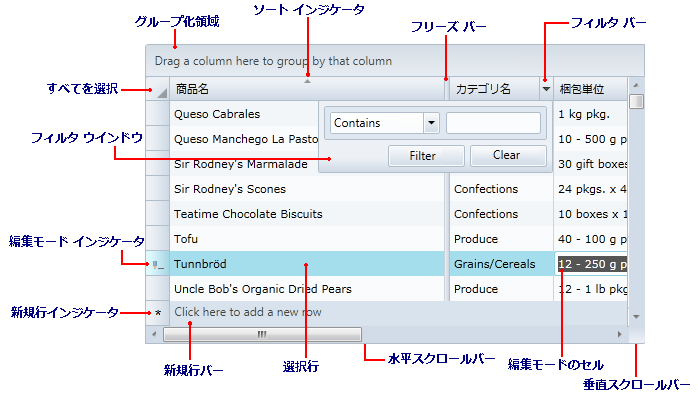Image resolution: width=698 pixels, height=397 pixels.
Task: Sort by the 商品名 column header
Action: click(x=307, y=89)
